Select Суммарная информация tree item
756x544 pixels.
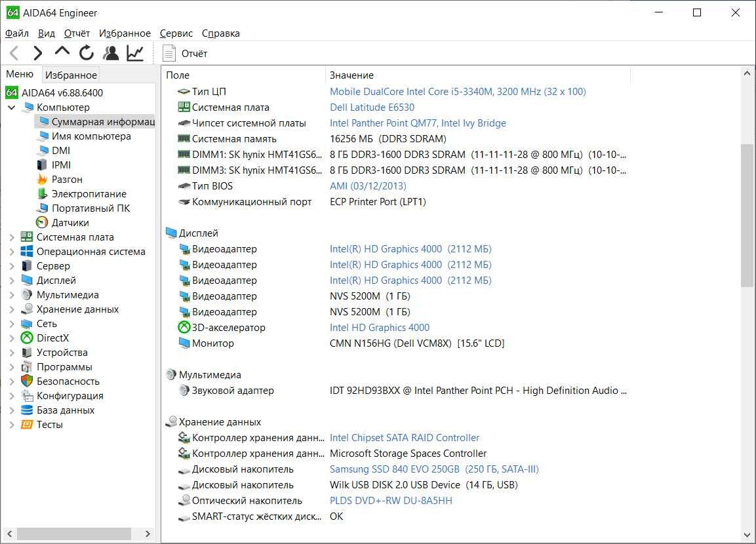(x=96, y=121)
